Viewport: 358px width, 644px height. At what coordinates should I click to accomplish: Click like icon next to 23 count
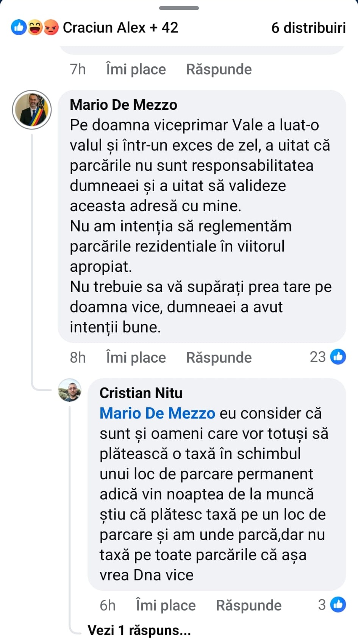coord(338,357)
